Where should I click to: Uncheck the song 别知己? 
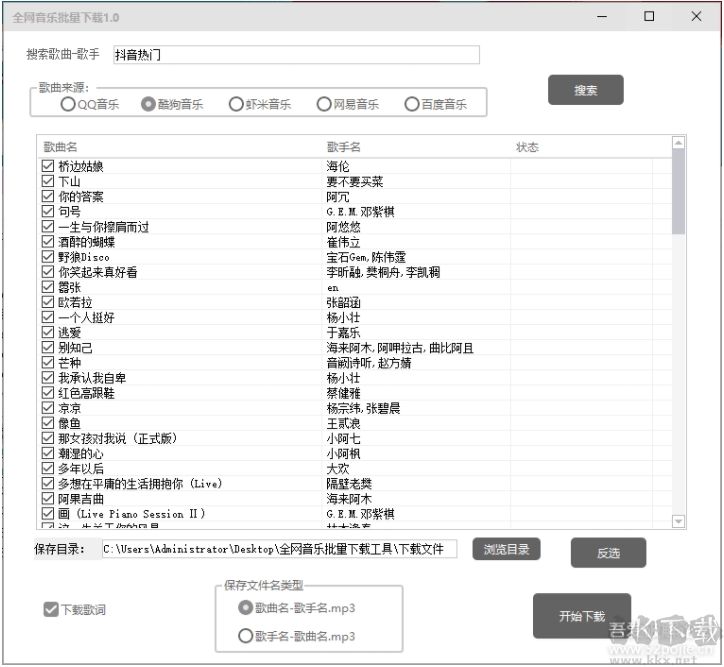point(48,347)
